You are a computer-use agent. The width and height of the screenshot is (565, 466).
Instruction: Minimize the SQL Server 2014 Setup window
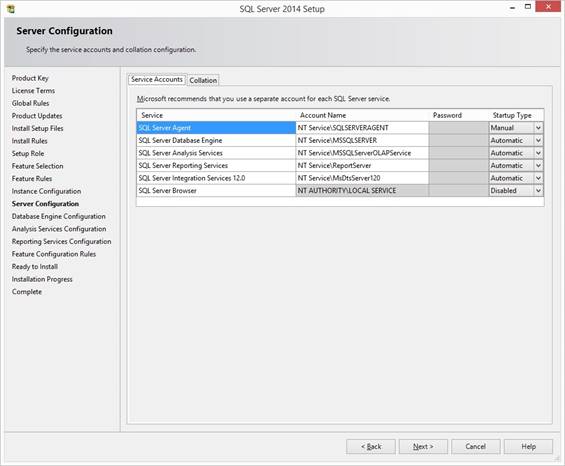[512, 7]
